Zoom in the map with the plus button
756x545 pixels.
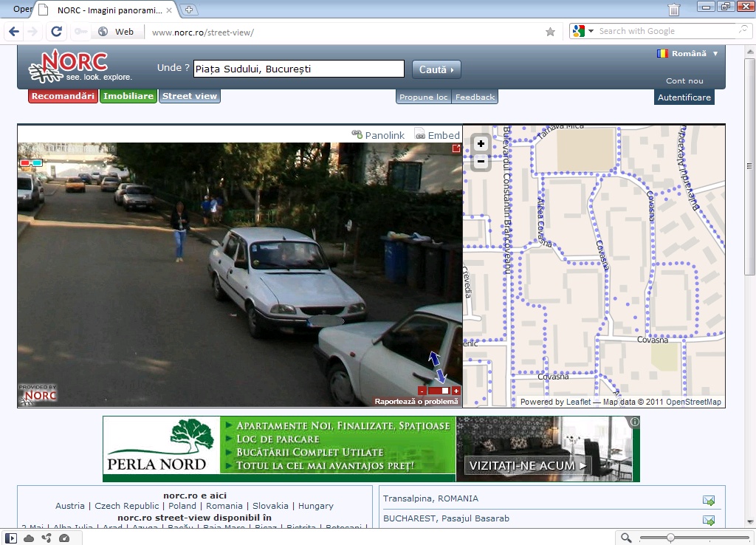481,144
